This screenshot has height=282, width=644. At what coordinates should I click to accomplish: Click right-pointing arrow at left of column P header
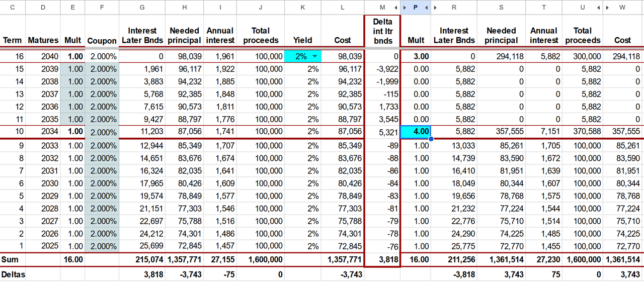[x=406, y=8]
